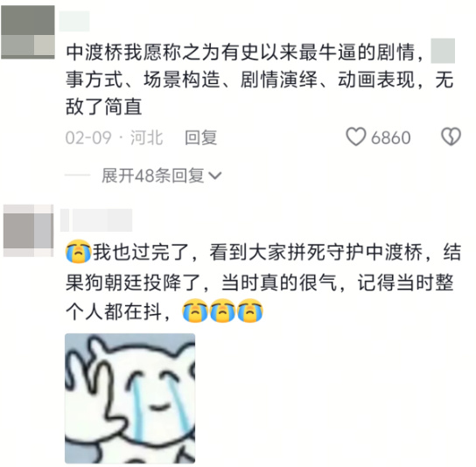
Task: Select the first comment text about 中渡桥
Action: (x=260, y=80)
